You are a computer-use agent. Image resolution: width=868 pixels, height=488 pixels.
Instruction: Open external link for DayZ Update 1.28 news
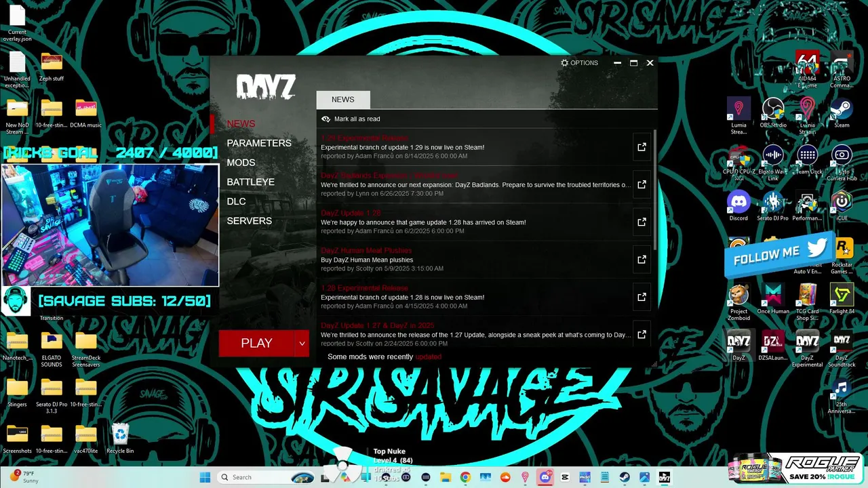tap(642, 222)
